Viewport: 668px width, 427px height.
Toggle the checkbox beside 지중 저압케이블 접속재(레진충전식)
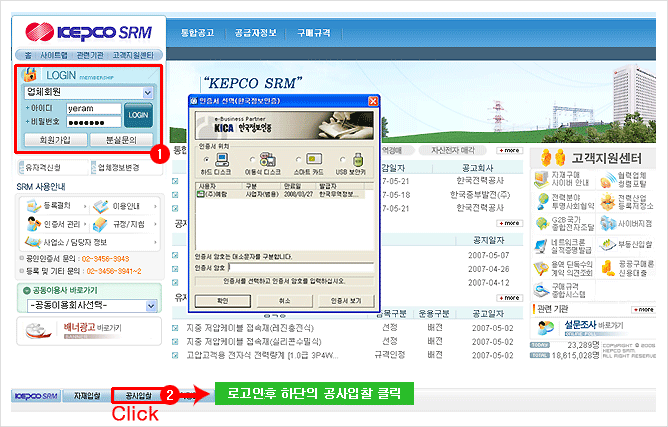click(175, 328)
